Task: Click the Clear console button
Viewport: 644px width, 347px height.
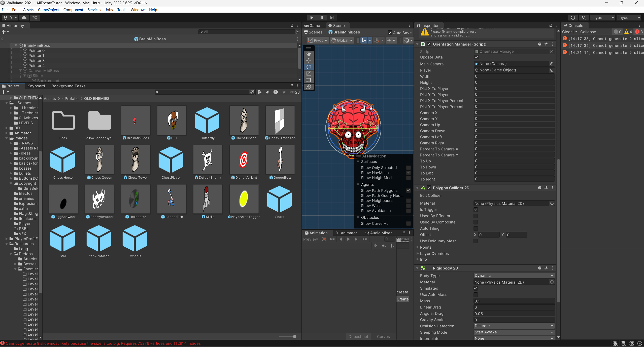Action: coord(567,32)
